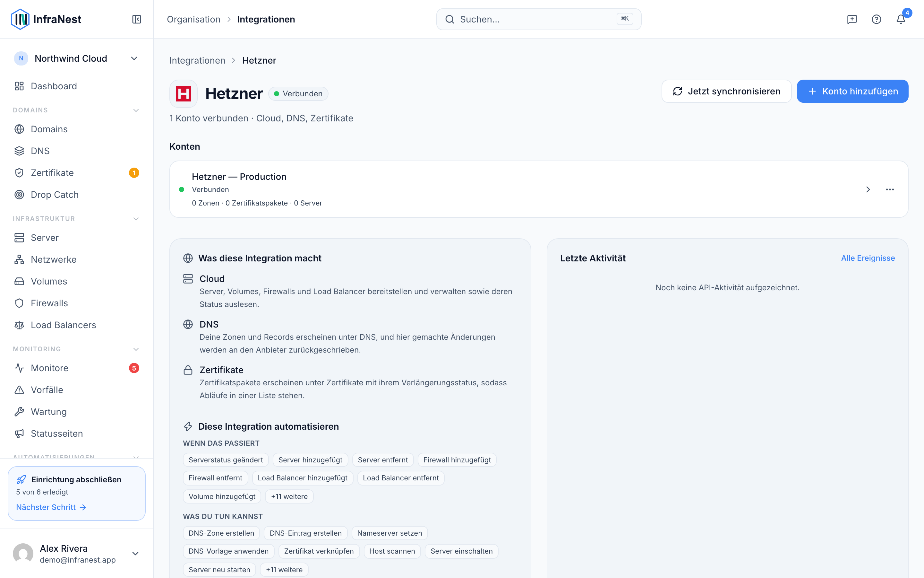
Task: Click the search magnifier icon
Action: tap(450, 19)
